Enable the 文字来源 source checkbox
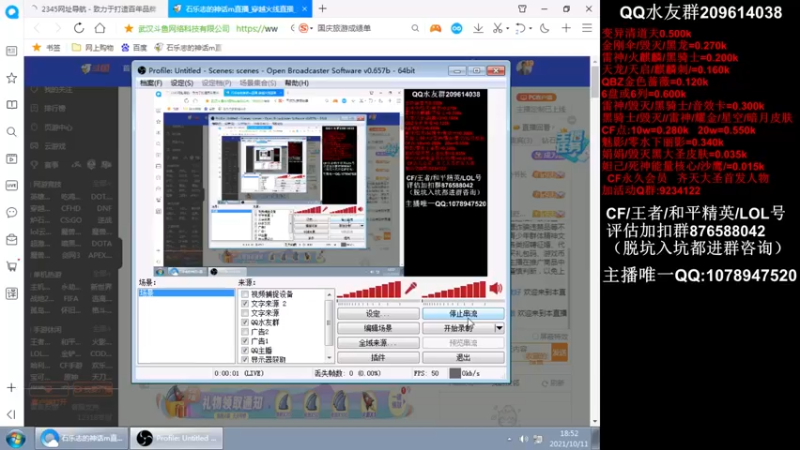 [245, 313]
